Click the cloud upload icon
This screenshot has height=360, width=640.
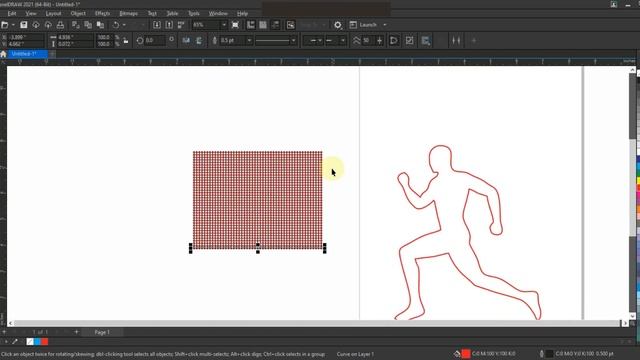(x=48, y=25)
